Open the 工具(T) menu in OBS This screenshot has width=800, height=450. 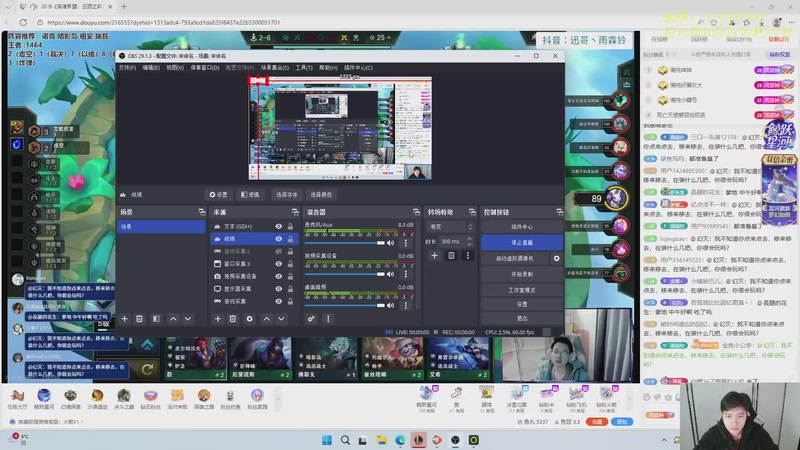[x=304, y=68]
